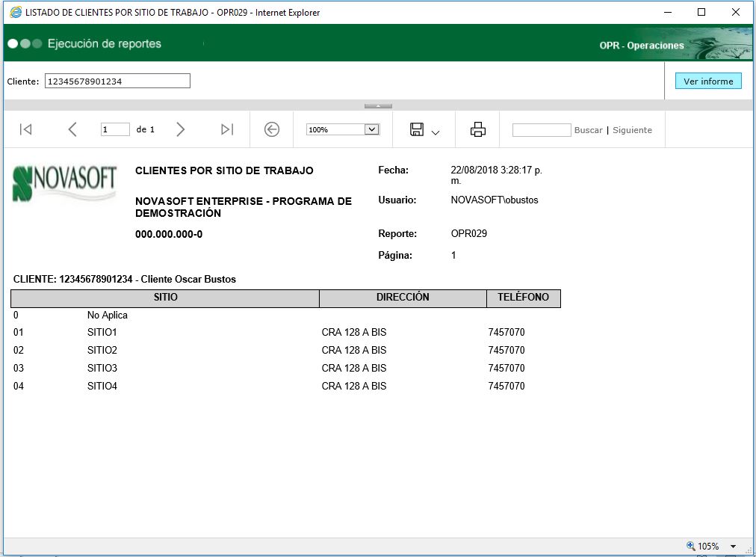The image size is (756, 557).
Task: Click the Siguiente find-next link
Action: pyautogui.click(x=632, y=130)
